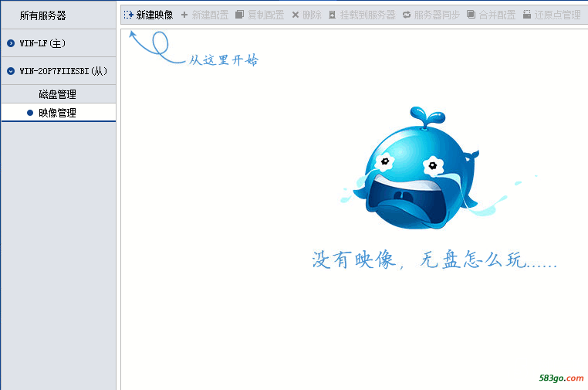
Task: Click the 服务器同步 sync arrows icon
Action: [x=407, y=15]
